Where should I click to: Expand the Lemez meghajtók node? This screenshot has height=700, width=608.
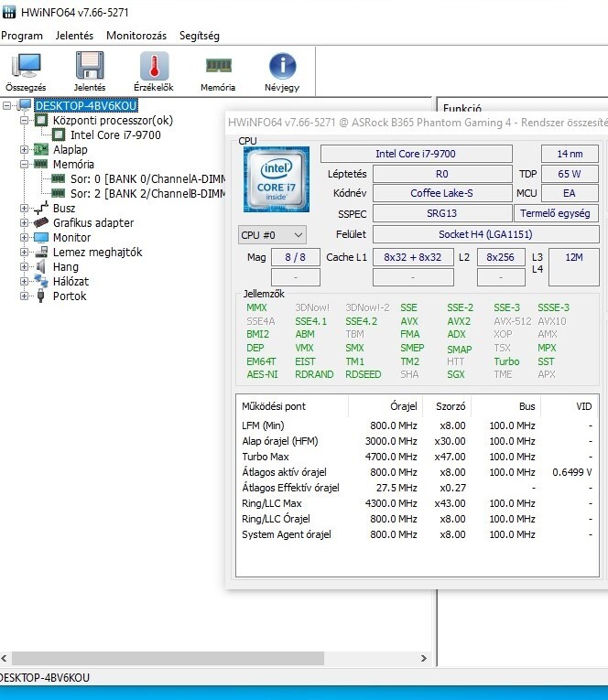tap(24, 253)
